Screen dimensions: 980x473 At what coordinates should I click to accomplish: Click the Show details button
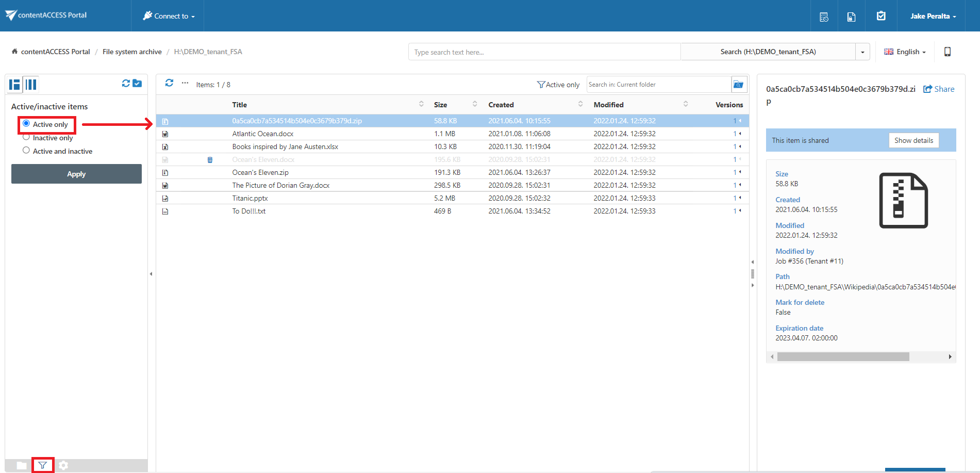[913, 140]
